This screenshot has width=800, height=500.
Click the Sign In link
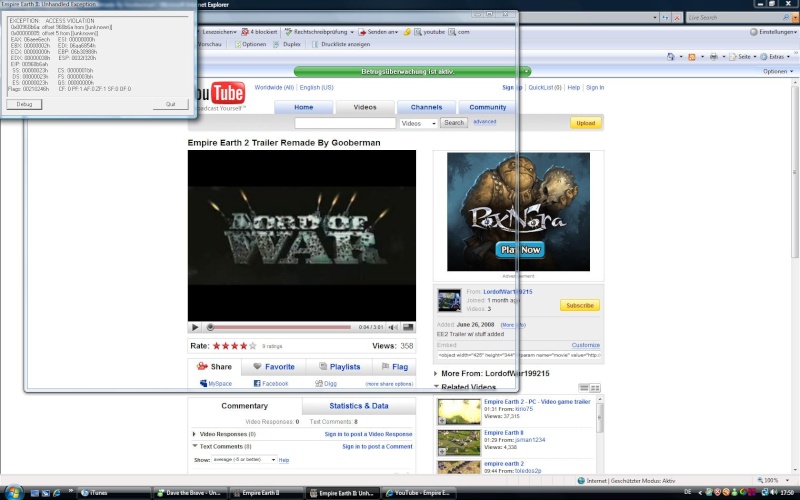(x=595, y=88)
